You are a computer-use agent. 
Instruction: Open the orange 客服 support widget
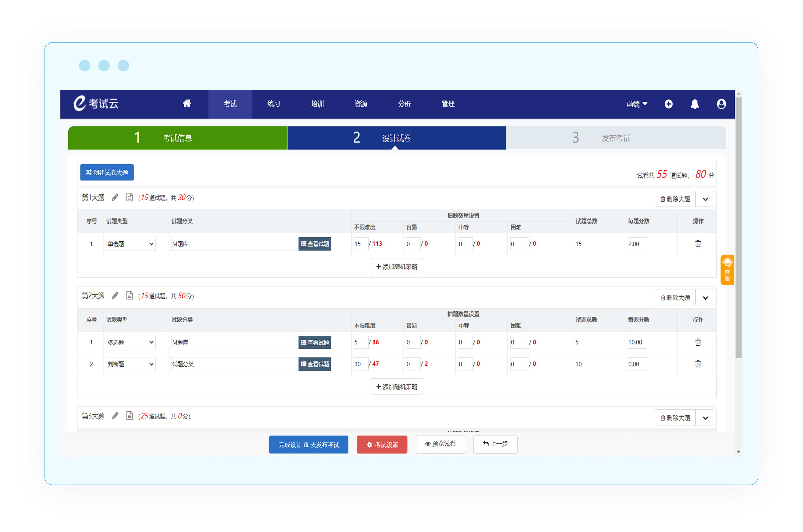pyautogui.click(x=727, y=270)
